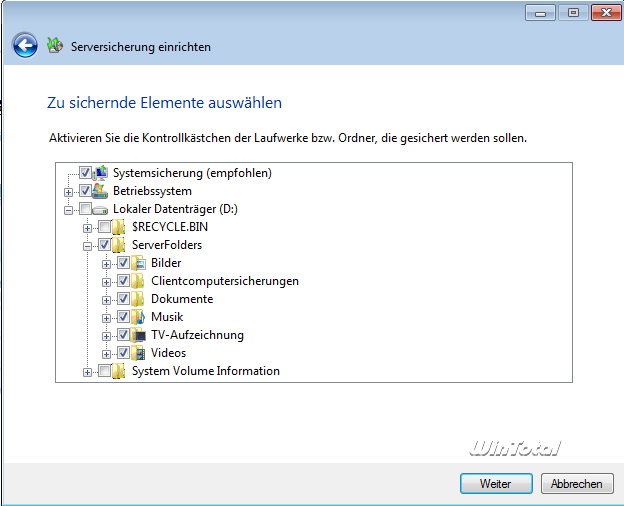Click the Systemsicherung computer icon

click(x=101, y=173)
